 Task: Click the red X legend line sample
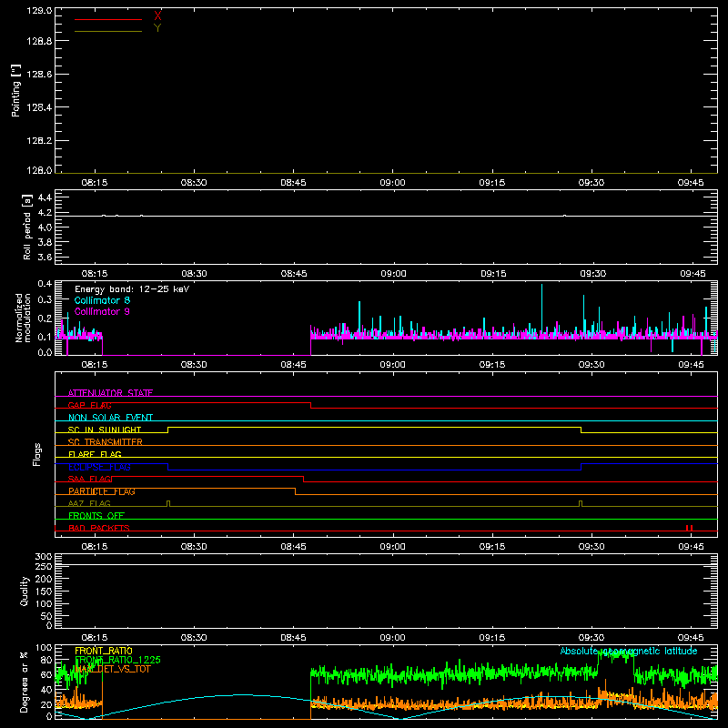tap(108, 19)
